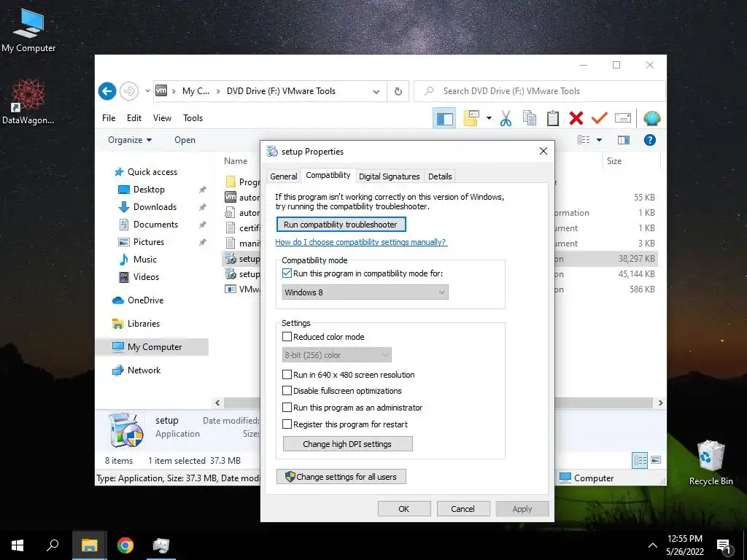Image resolution: width=747 pixels, height=560 pixels.
Task: Select Libraries in navigation pane
Action: (x=144, y=323)
